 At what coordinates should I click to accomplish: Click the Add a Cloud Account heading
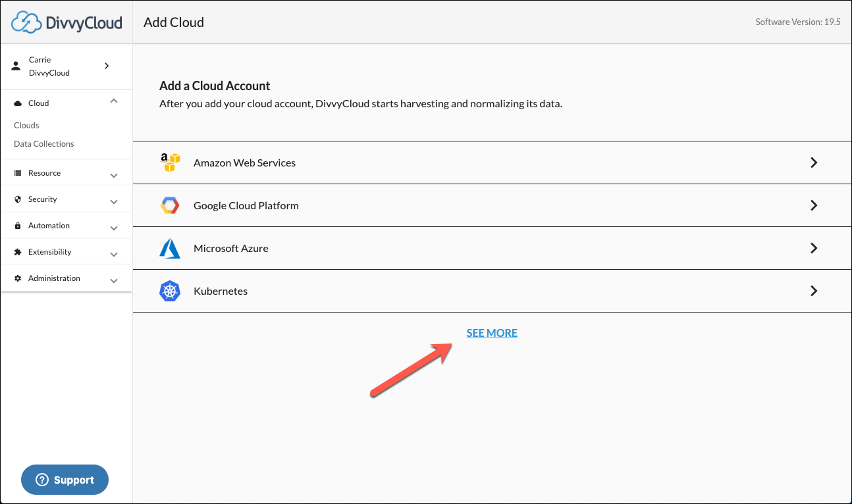(215, 86)
